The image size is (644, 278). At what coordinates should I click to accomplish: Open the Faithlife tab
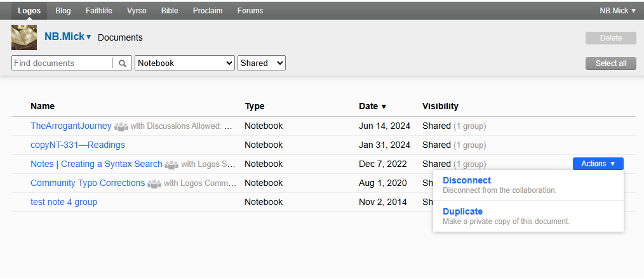98,11
